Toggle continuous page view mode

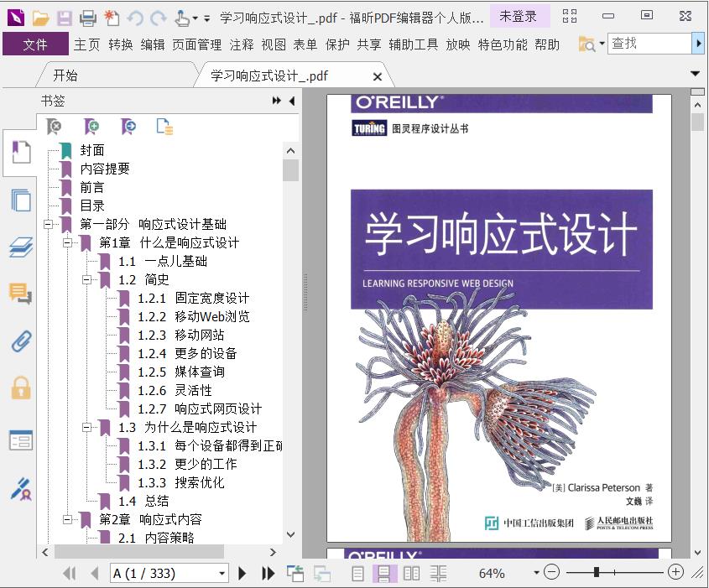point(384,574)
